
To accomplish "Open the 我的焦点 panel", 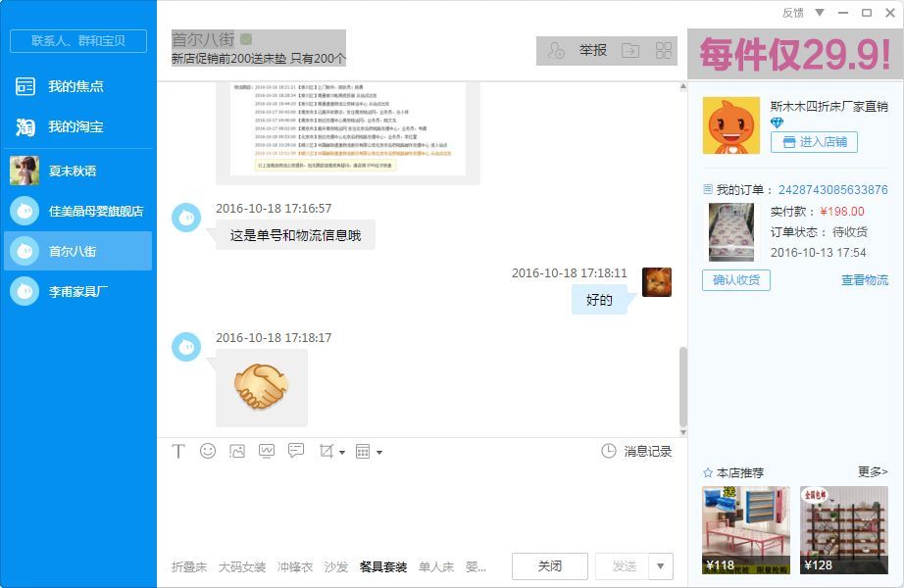I will click(78, 86).
